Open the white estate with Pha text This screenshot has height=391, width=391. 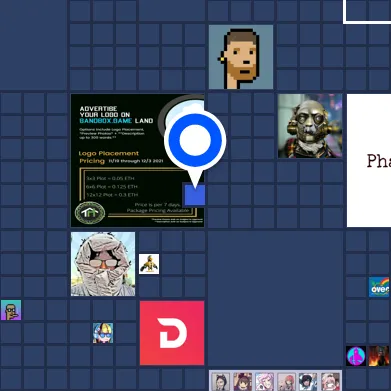click(369, 160)
